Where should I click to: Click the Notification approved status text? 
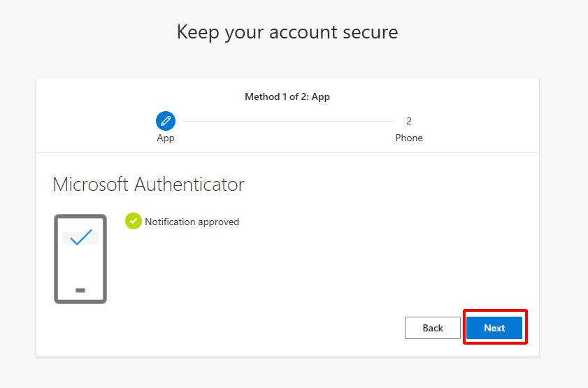(x=192, y=222)
